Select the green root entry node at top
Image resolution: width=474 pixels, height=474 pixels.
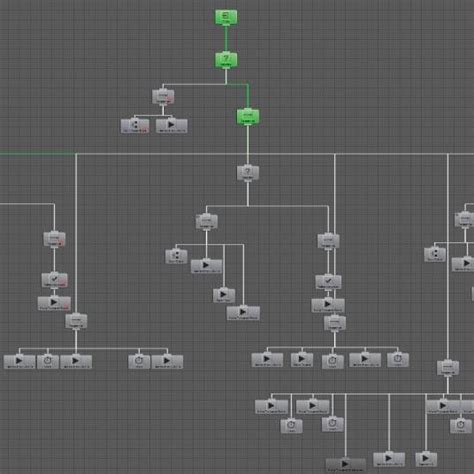[x=226, y=17]
